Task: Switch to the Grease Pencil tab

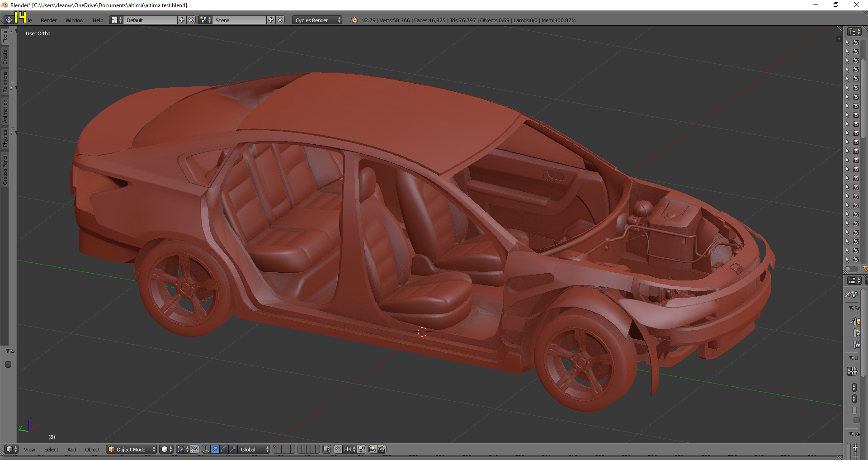Action: click(5, 169)
